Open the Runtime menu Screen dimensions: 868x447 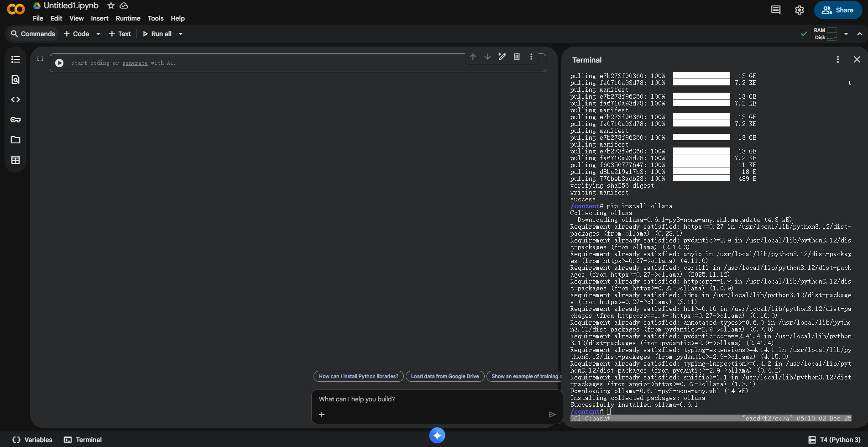[x=128, y=18]
